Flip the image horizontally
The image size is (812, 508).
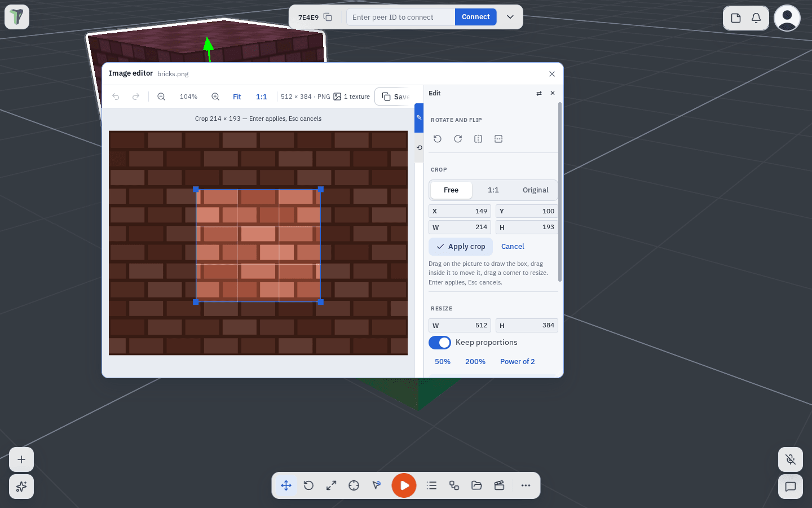coord(478,139)
